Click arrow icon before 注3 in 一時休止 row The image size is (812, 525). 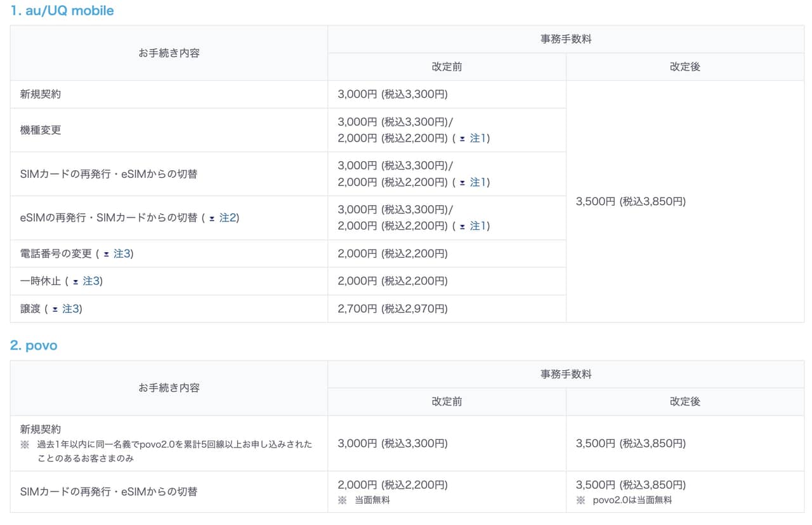(x=75, y=281)
